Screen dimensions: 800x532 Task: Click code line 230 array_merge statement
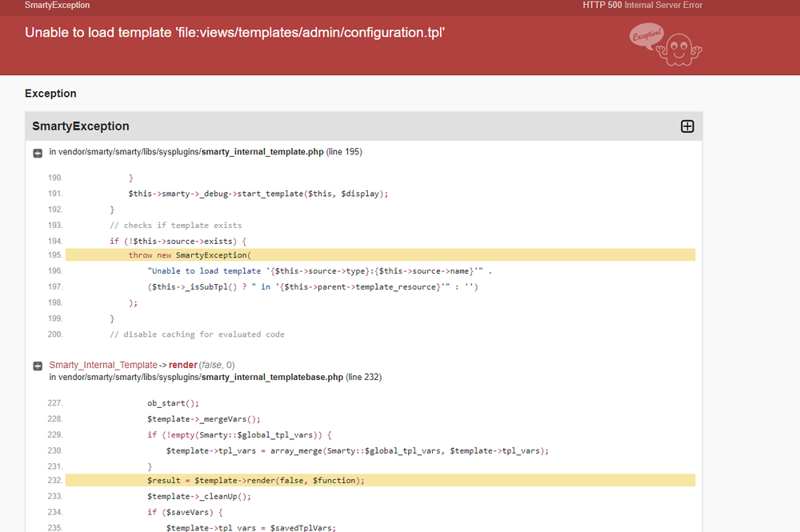point(357,451)
